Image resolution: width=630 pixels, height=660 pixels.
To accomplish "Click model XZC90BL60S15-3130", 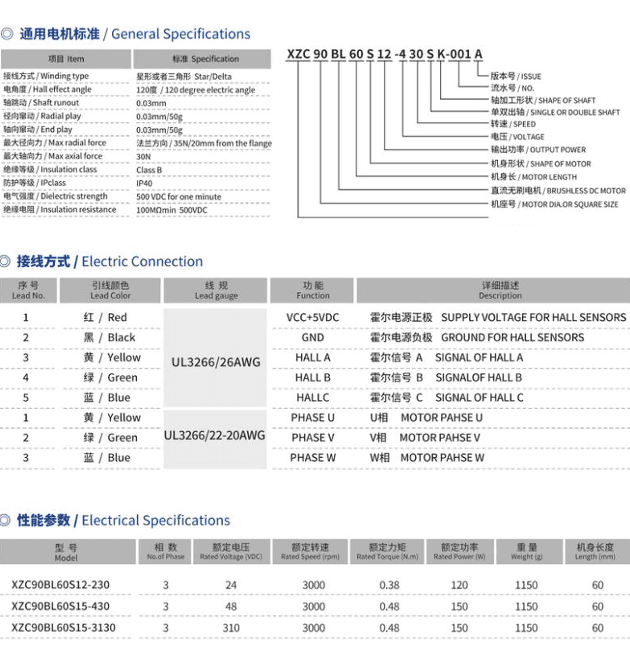I will point(63,628).
